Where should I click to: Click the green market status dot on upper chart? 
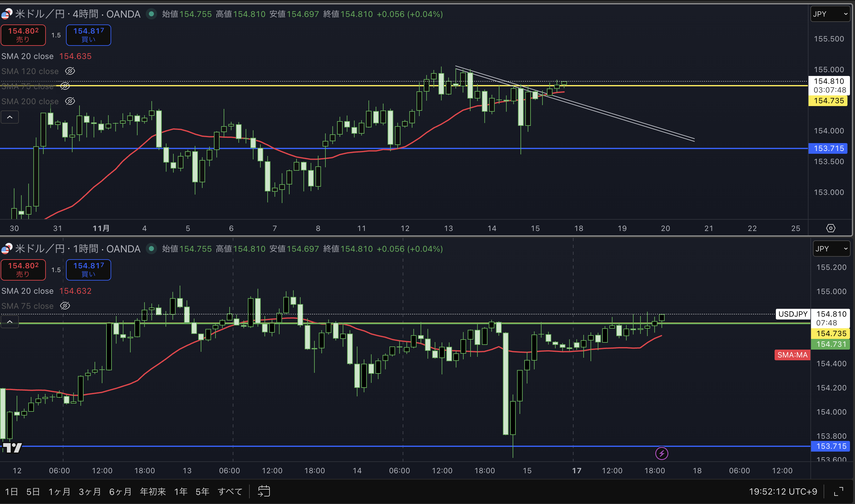tap(152, 14)
